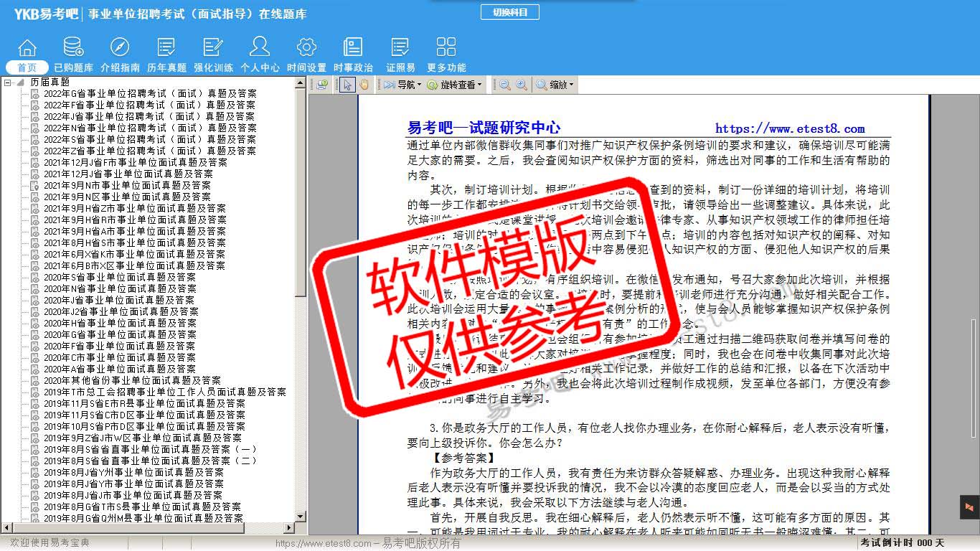
Task: Open 时事政治 current affairs
Action: 353,55
